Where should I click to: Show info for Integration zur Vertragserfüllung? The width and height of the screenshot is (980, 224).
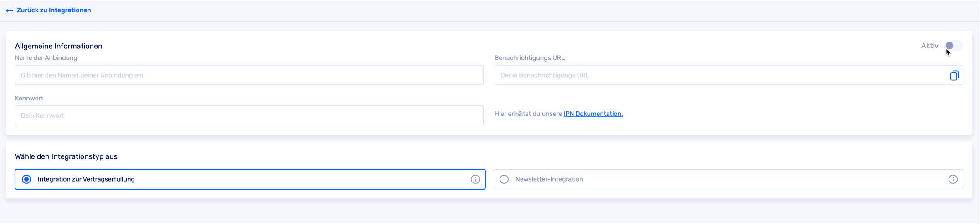pyautogui.click(x=475, y=179)
